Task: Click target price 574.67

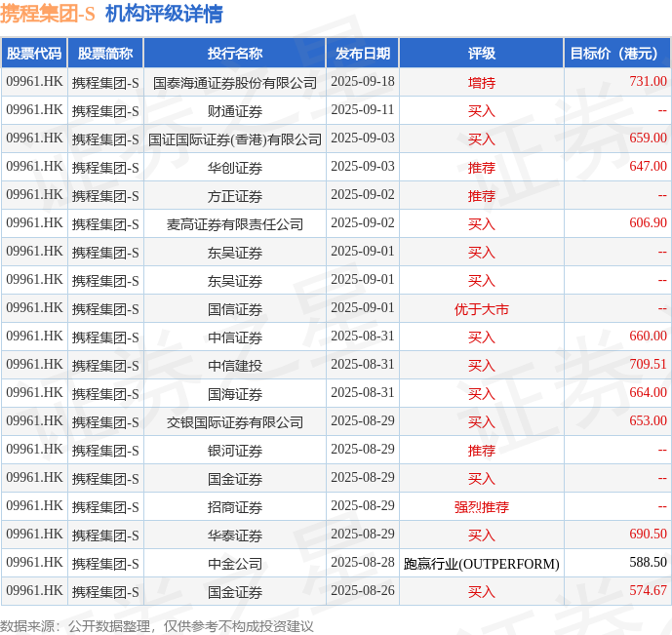Action: (648, 590)
